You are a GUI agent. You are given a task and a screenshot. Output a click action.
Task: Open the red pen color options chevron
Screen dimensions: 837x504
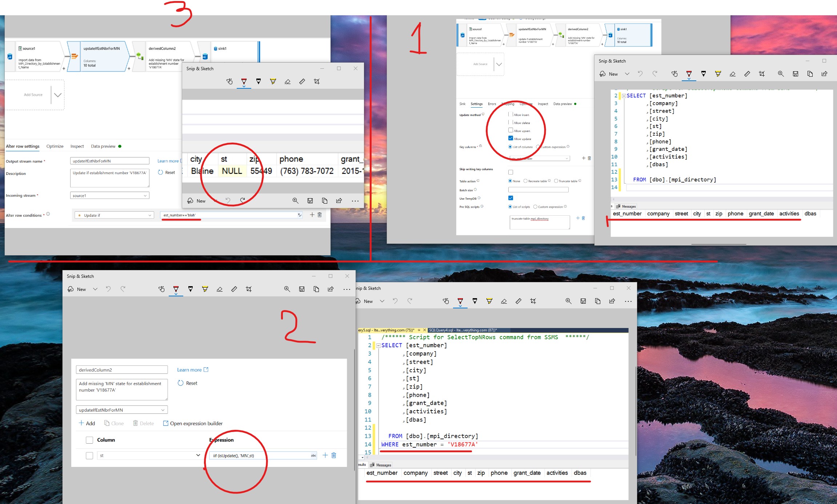click(x=244, y=86)
